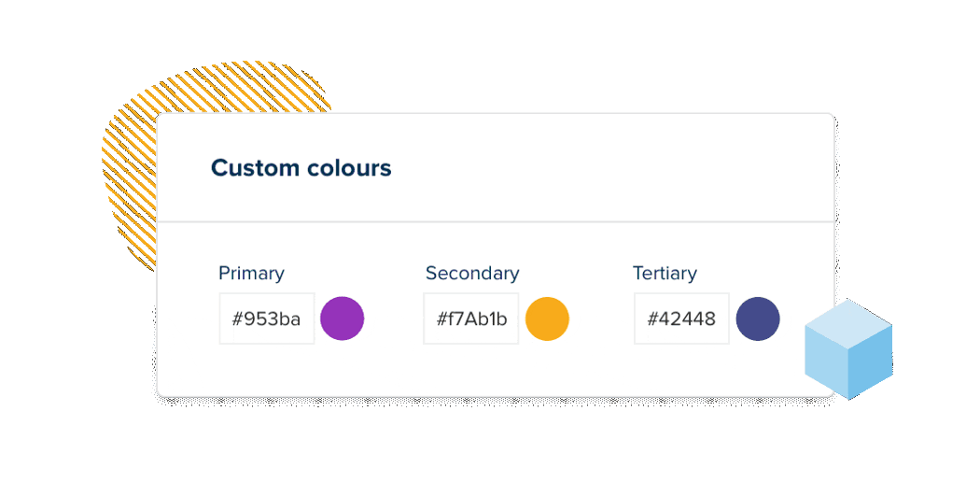The image size is (980, 482).
Task: Click the Primary label
Action: click(x=251, y=274)
